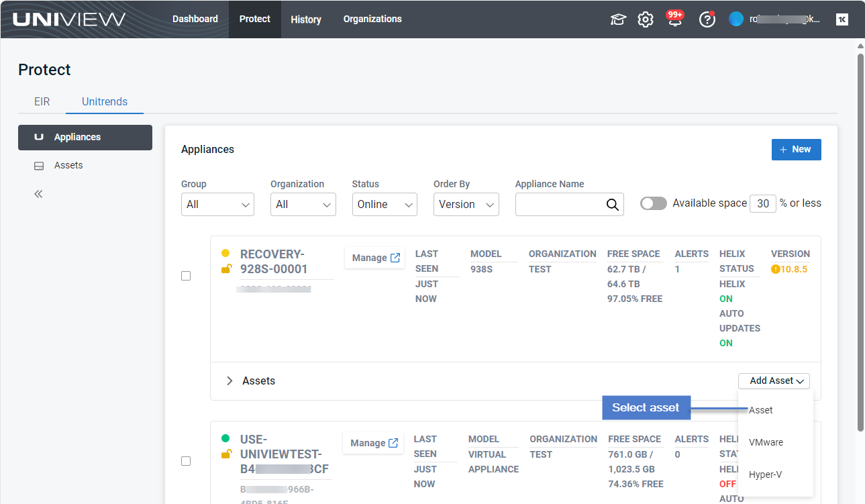865x504 pixels.
Task: Open the help question mark icon
Action: point(707,19)
